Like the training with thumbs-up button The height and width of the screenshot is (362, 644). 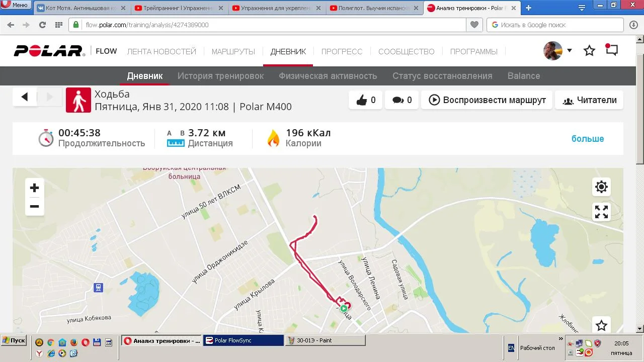366,100
